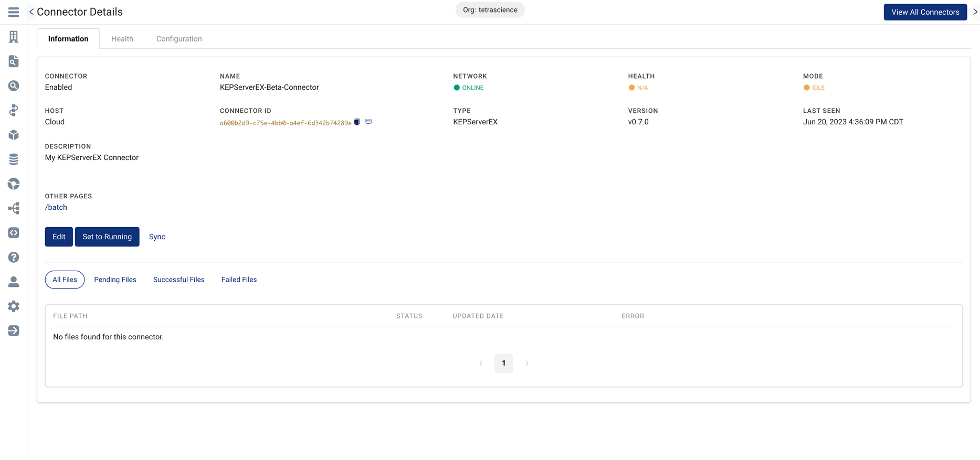This screenshot has height=460, width=980.
Task: Click the Cloud host value
Action: click(x=55, y=122)
